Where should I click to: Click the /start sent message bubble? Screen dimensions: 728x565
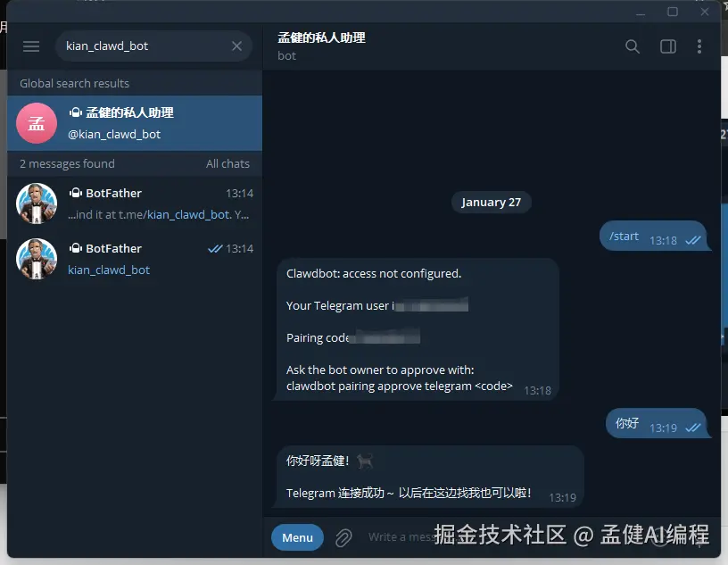coord(654,236)
